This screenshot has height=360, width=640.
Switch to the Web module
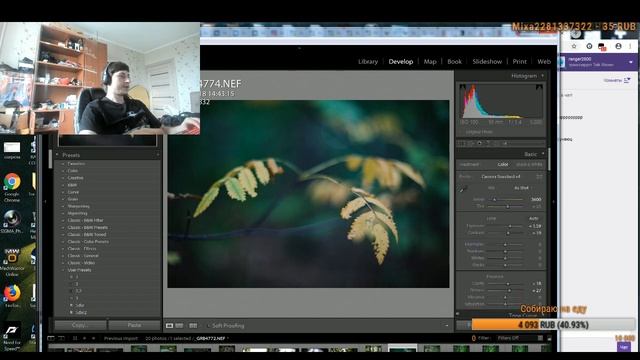pos(544,61)
